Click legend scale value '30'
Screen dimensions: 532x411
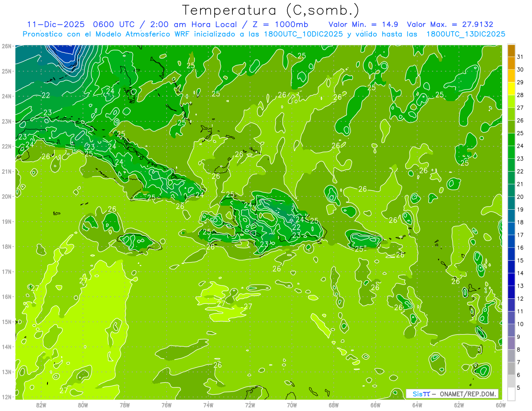520,70
